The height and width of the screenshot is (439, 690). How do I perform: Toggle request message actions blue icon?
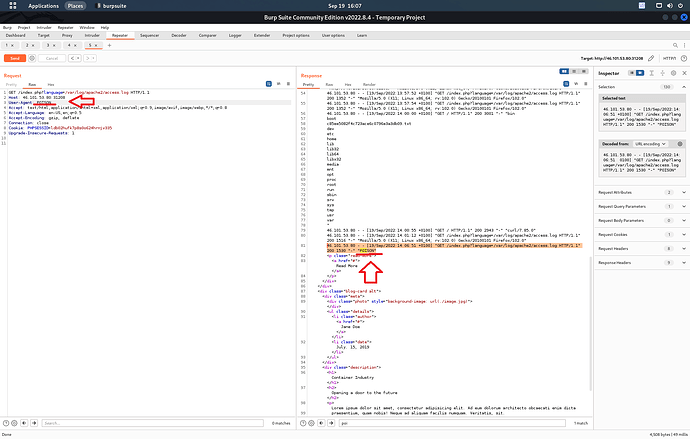(268, 84)
